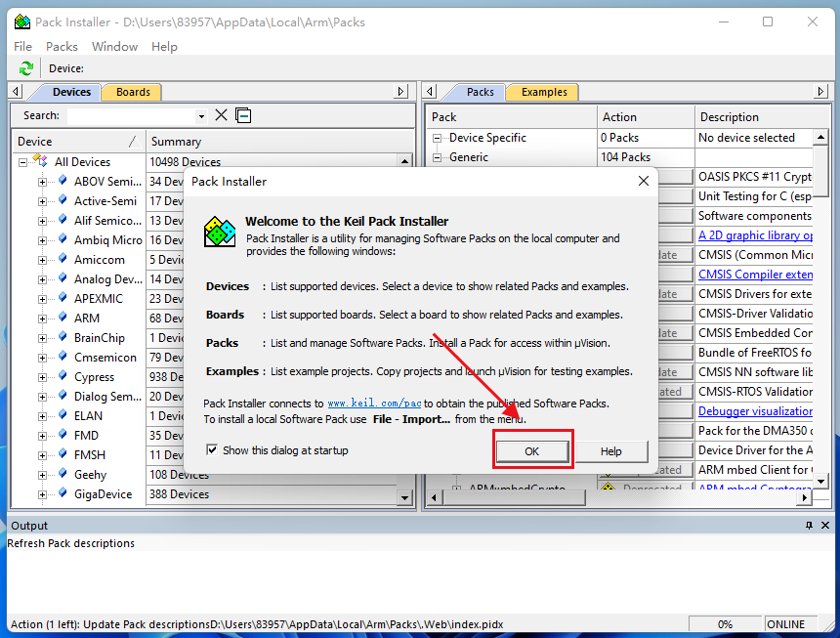This screenshot has height=638, width=840.
Task: Expand the ABOV Semi... node
Action: click(x=42, y=182)
